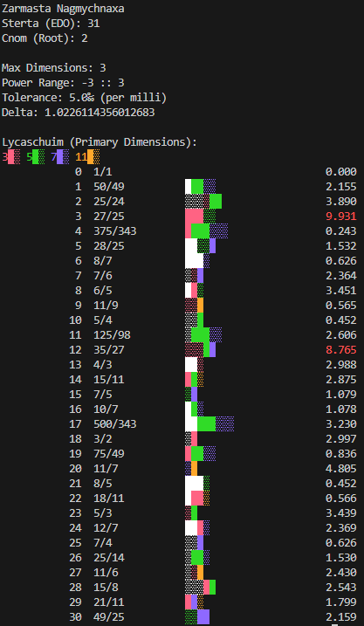Select the error value 0.243
Image resolution: width=364 pixels, height=626 pixels.
(x=340, y=231)
